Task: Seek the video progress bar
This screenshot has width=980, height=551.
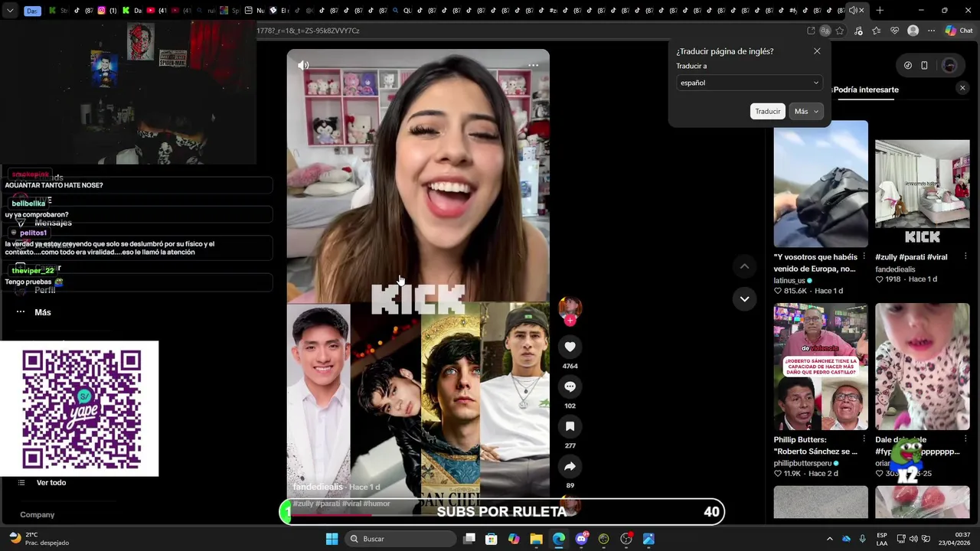Action: tap(417, 514)
